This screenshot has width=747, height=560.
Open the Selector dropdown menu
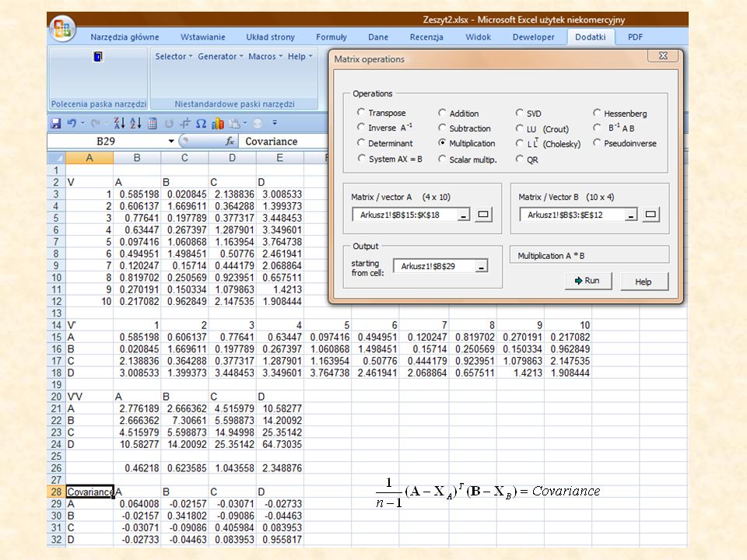(174, 56)
